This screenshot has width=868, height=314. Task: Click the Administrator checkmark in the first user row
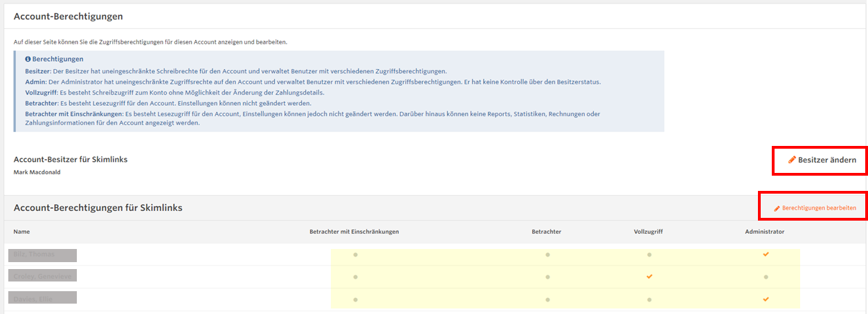pos(766,255)
